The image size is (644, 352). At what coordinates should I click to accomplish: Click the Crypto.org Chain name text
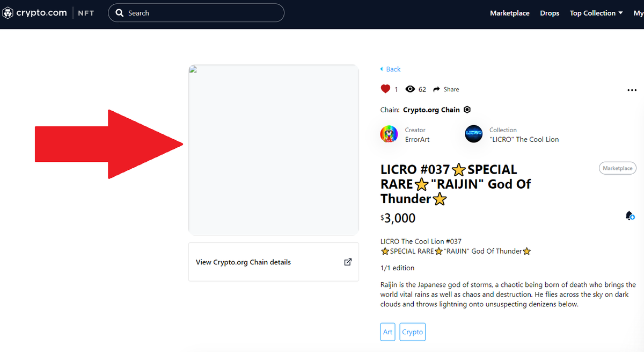[431, 110]
